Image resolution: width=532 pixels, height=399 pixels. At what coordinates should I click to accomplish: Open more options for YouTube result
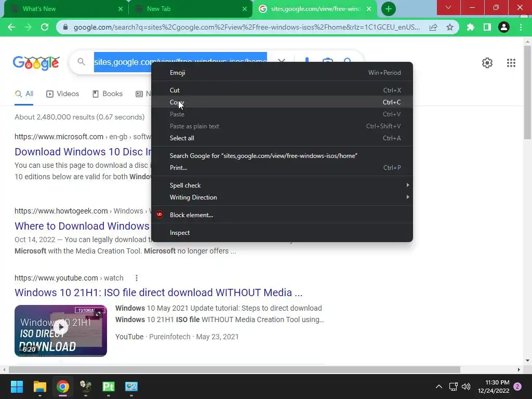(x=137, y=278)
